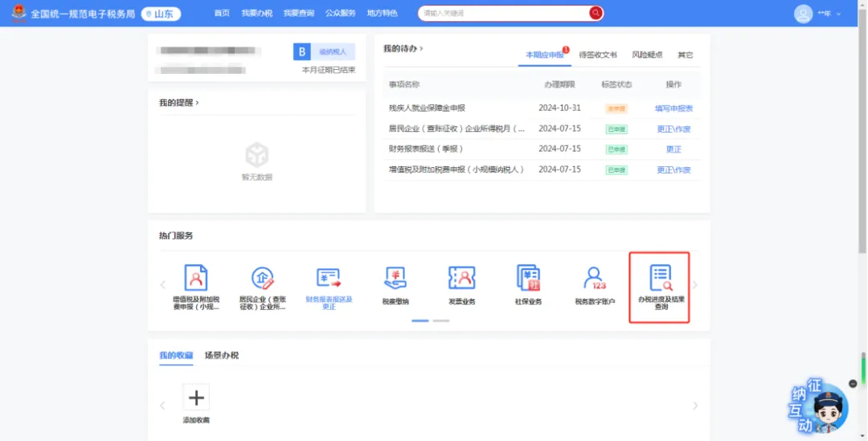The width and height of the screenshot is (868, 441).
Task: Switch to 待签收文书 tab
Action: [x=598, y=55]
